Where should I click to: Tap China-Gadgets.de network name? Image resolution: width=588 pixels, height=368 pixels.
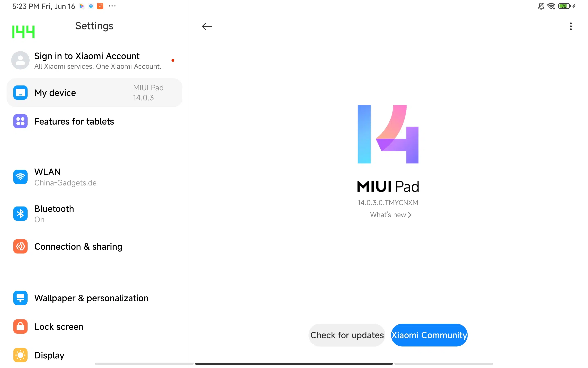pyautogui.click(x=65, y=183)
